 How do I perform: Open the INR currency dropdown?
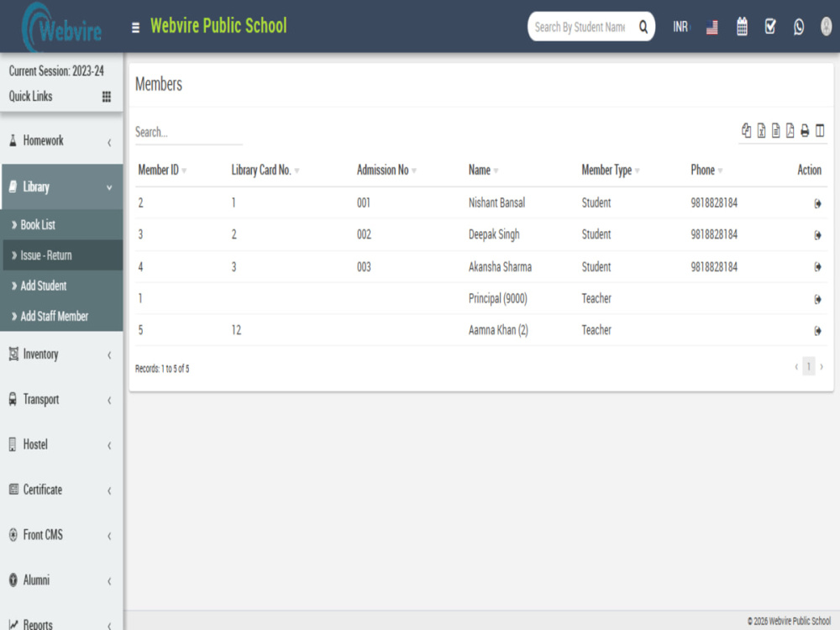point(681,27)
